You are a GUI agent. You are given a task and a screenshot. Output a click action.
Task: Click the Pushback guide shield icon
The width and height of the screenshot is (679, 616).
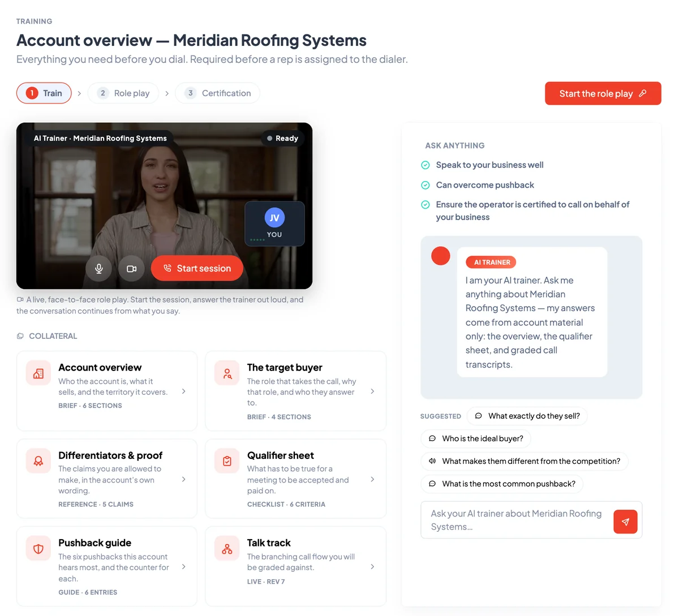click(x=38, y=549)
